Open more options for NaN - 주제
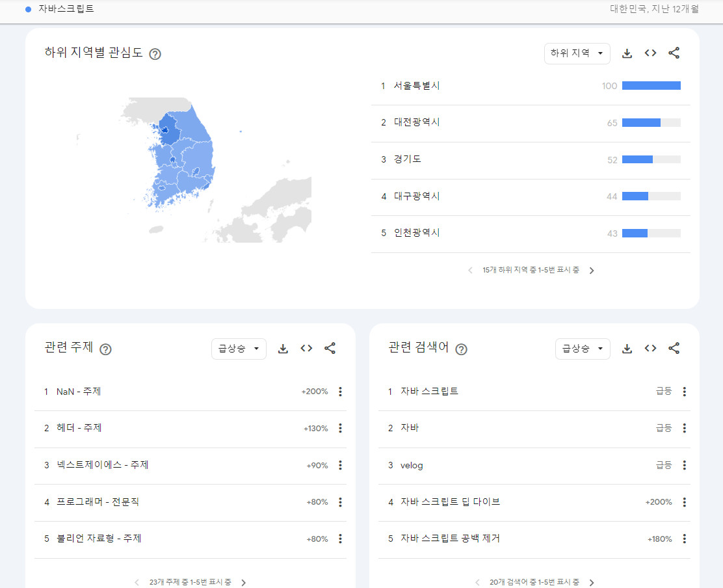723x588 pixels. pyautogui.click(x=340, y=392)
